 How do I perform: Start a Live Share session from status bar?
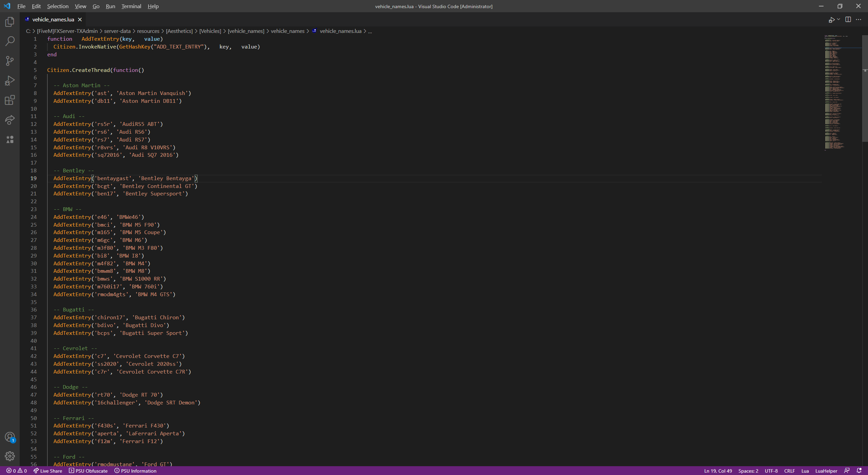(x=48, y=471)
